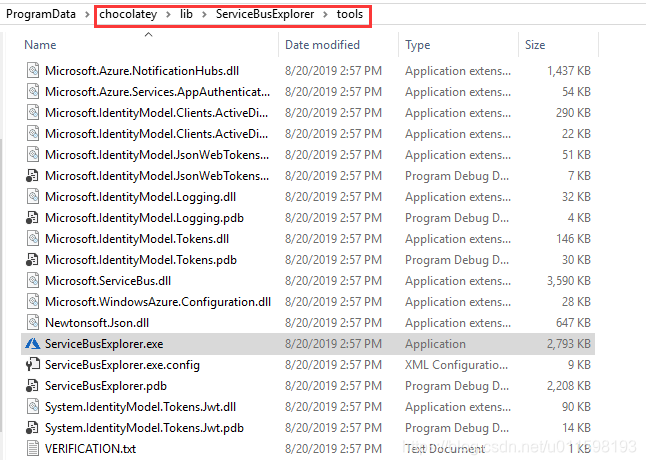The height and width of the screenshot is (465, 646).
Task: Click the Newtonsoft.Json.dll file icon
Action: pos(33,323)
